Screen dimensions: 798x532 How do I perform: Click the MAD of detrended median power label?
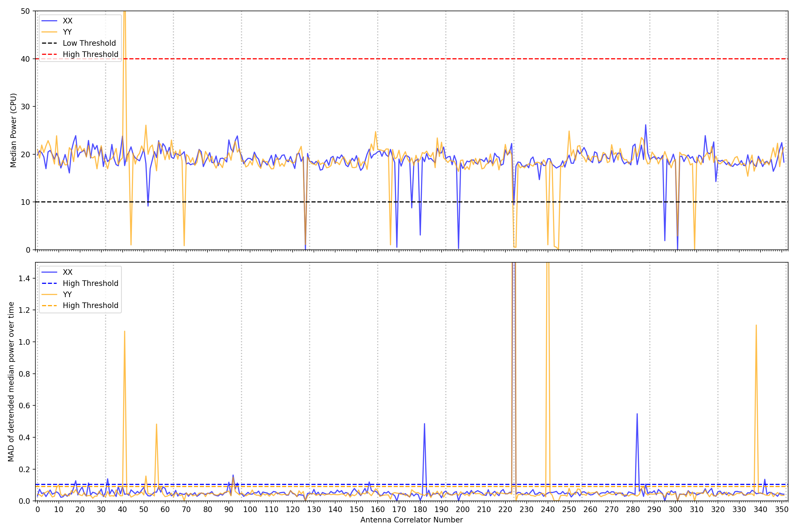11,382
